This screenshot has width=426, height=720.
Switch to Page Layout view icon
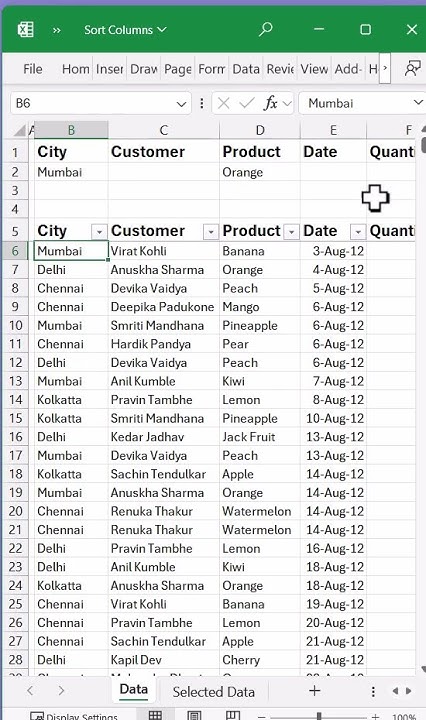coord(194,715)
